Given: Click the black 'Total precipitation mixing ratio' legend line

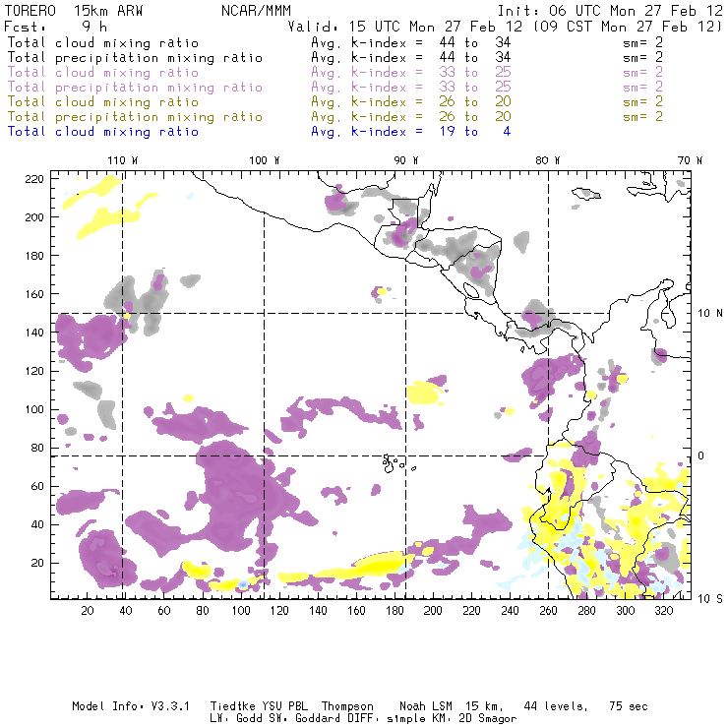Looking at the screenshot, I should click(135, 58).
